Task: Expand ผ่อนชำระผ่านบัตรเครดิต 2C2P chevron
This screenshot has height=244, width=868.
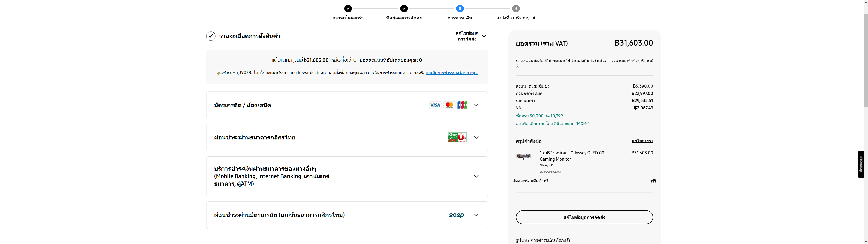Action: 476,215
